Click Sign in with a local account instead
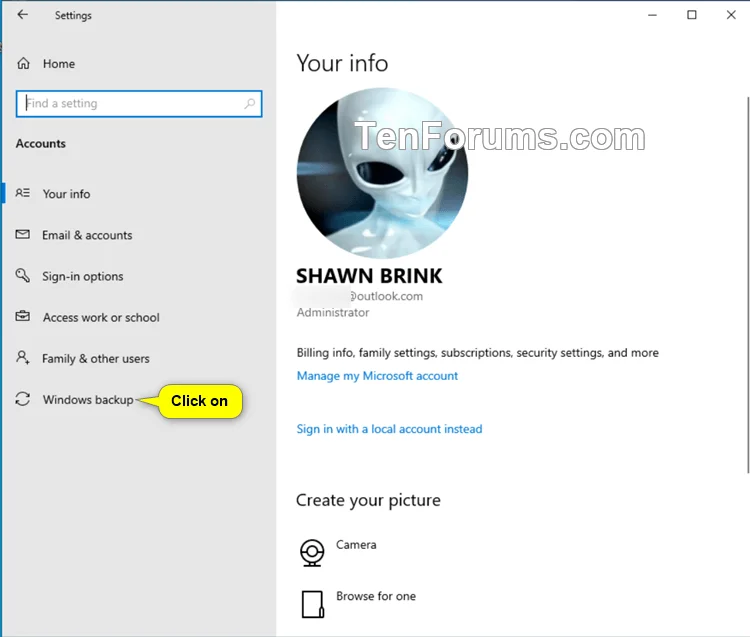750x637 pixels. pyautogui.click(x=389, y=429)
